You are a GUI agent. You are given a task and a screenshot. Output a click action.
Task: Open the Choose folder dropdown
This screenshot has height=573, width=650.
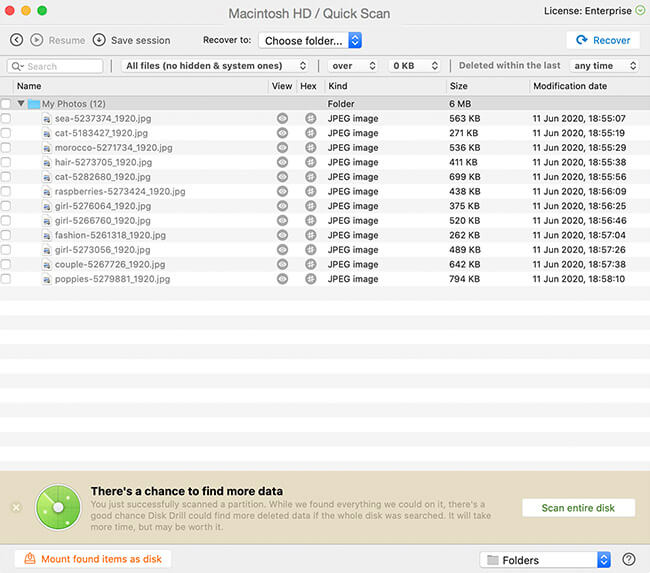click(310, 41)
